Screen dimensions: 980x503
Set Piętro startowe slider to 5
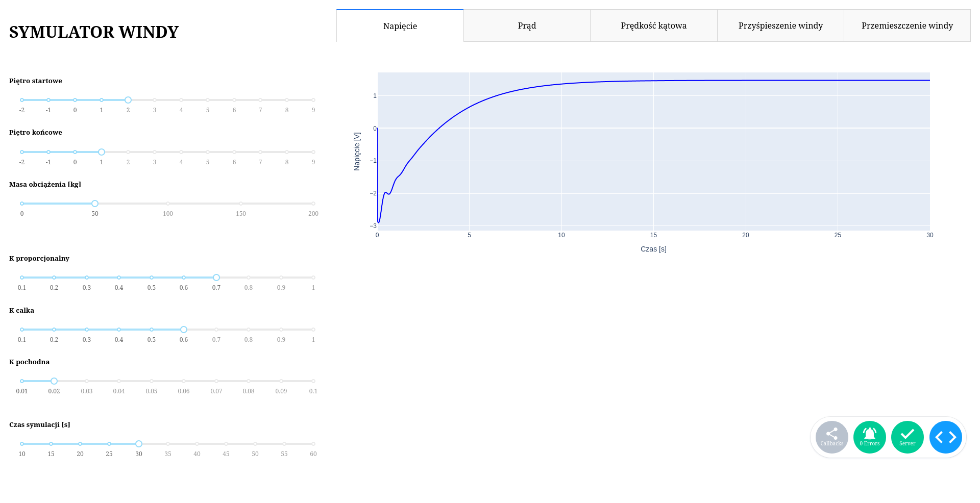pos(208,100)
